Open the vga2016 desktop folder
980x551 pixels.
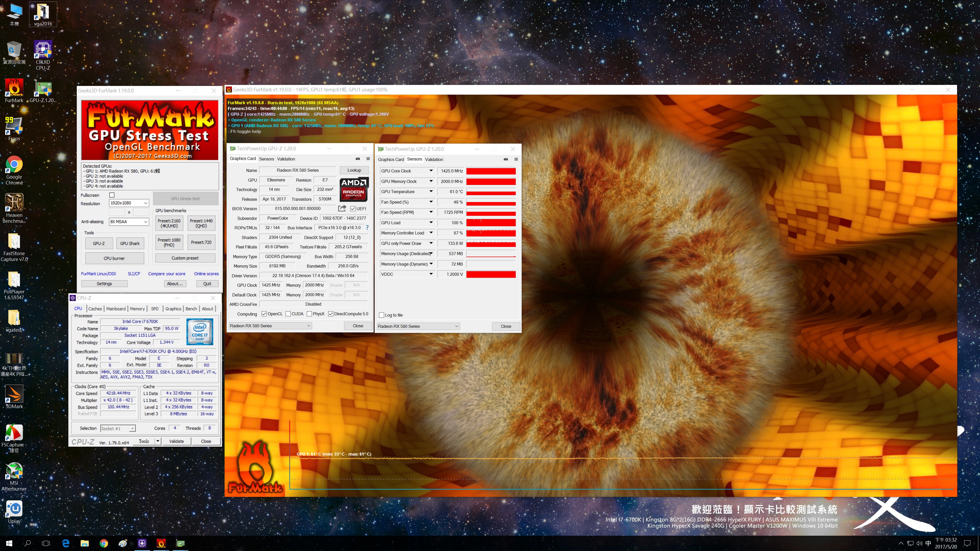[43, 15]
